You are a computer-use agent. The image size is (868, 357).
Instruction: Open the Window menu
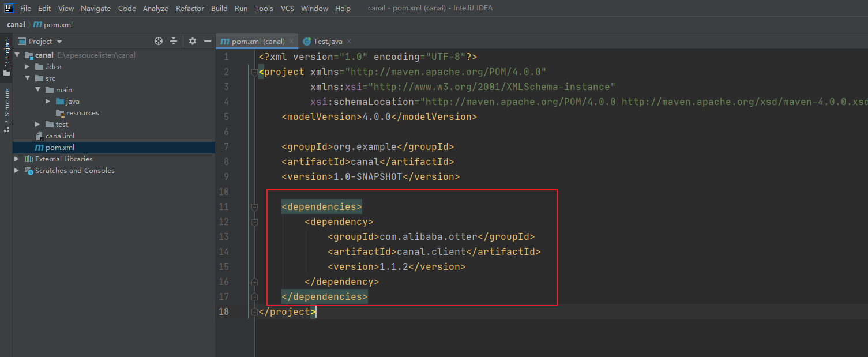(x=314, y=9)
